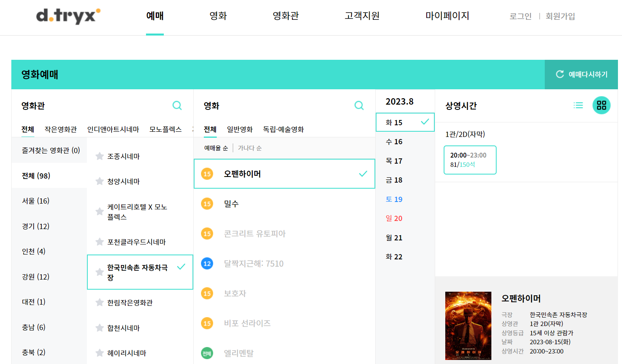622x364 pixels.
Task: Open the 마이페이지 menu
Action: [446, 16]
